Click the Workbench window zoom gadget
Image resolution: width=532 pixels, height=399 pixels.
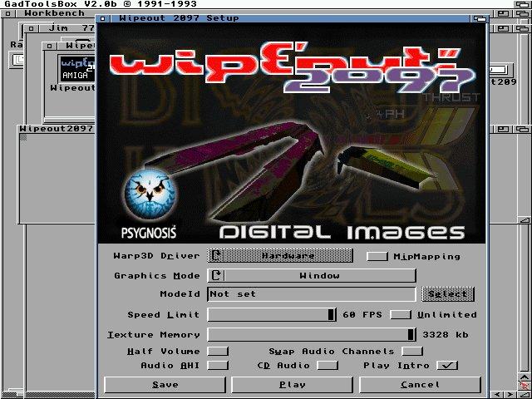pos(503,13)
